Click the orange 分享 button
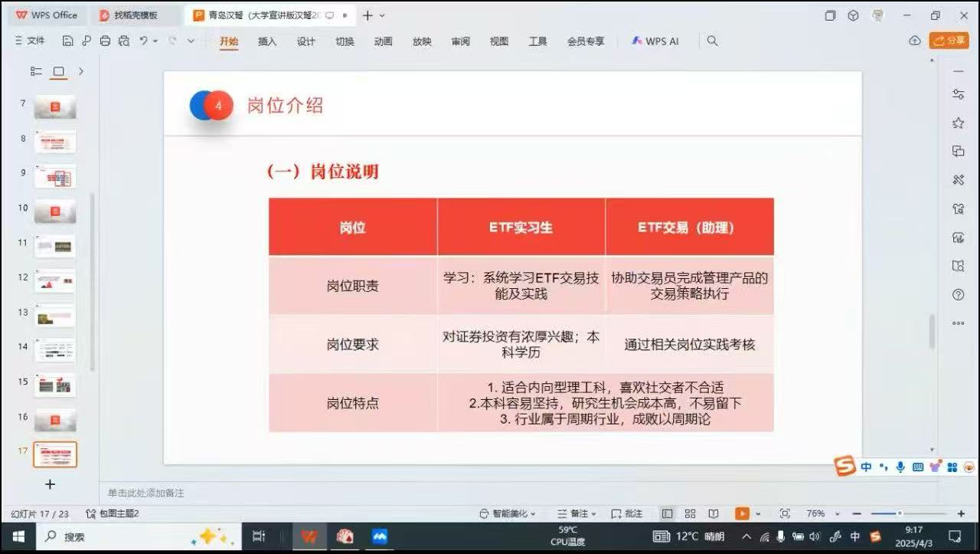The width and height of the screenshot is (980, 554). [x=949, y=41]
